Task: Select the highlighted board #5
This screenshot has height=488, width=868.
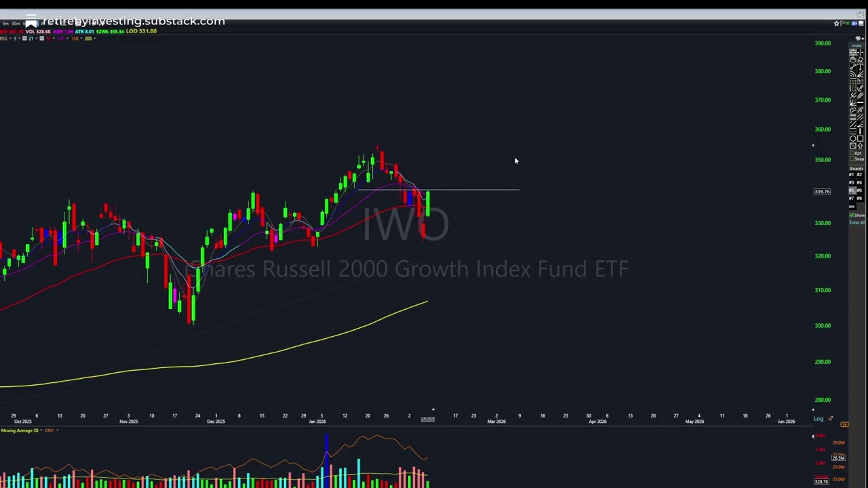Action: coord(852,190)
